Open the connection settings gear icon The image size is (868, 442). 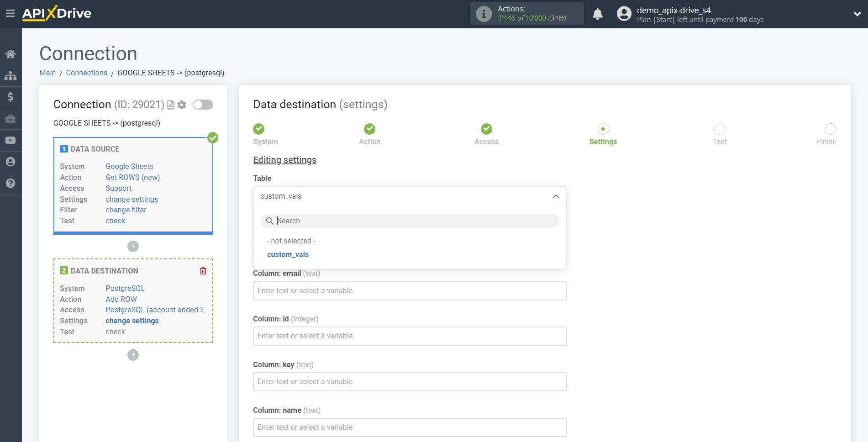pos(182,105)
